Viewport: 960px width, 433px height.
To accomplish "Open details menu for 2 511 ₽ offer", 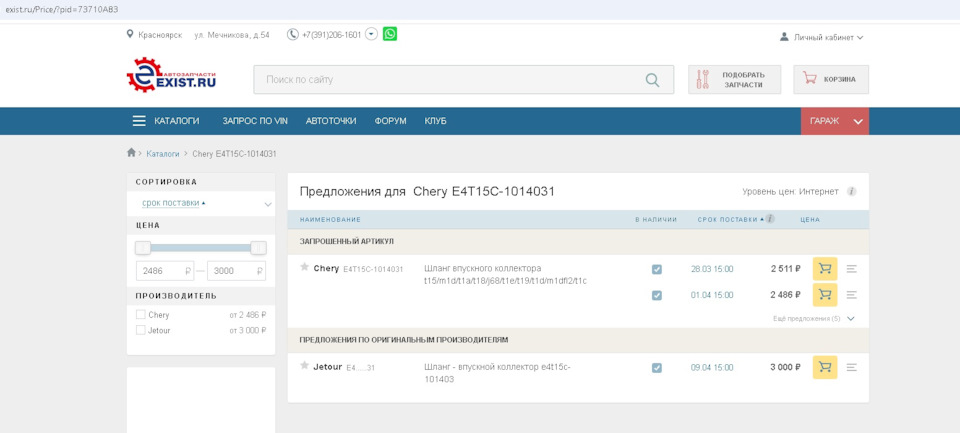I will coord(852,269).
